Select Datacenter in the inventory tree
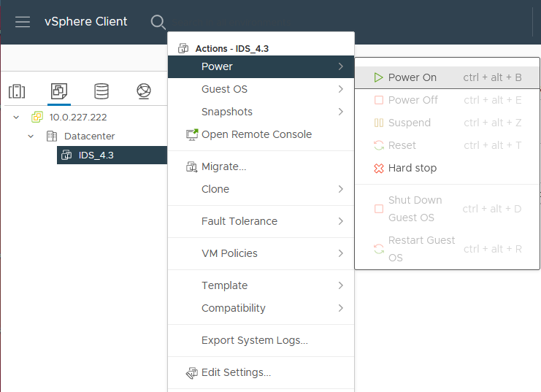The height and width of the screenshot is (392, 541). [89, 137]
